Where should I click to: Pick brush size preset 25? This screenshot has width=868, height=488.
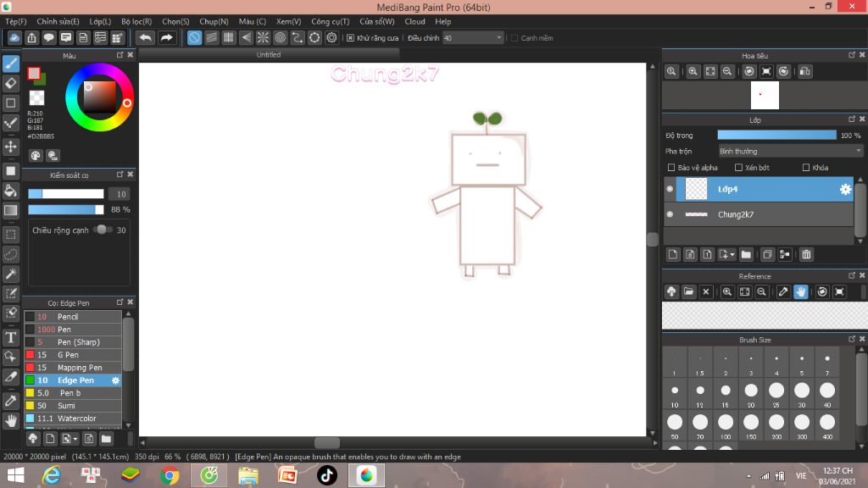(776, 394)
